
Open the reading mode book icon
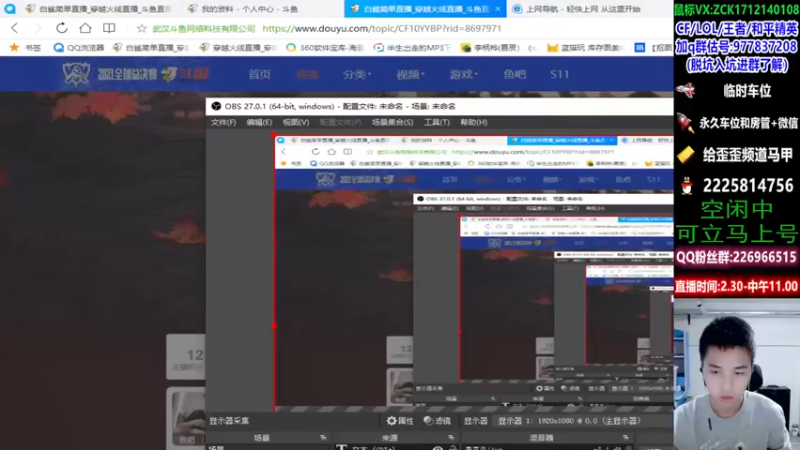[109, 28]
